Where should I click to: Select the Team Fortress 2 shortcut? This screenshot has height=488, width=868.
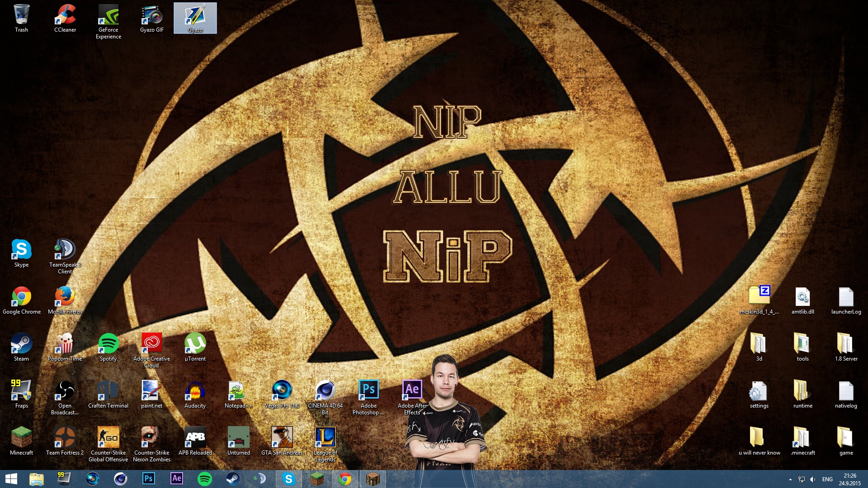pos(65,441)
